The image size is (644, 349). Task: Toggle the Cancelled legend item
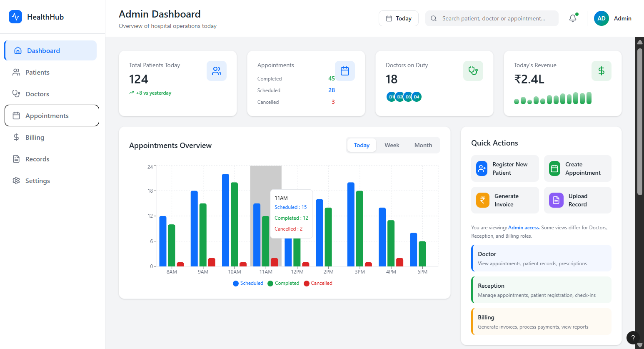(318, 283)
